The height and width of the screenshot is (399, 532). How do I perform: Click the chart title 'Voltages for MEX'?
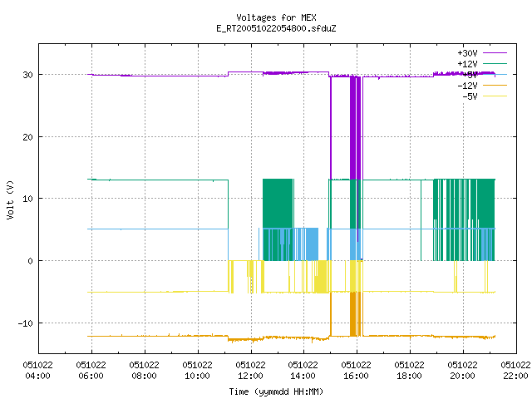click(x=276, y=17)
